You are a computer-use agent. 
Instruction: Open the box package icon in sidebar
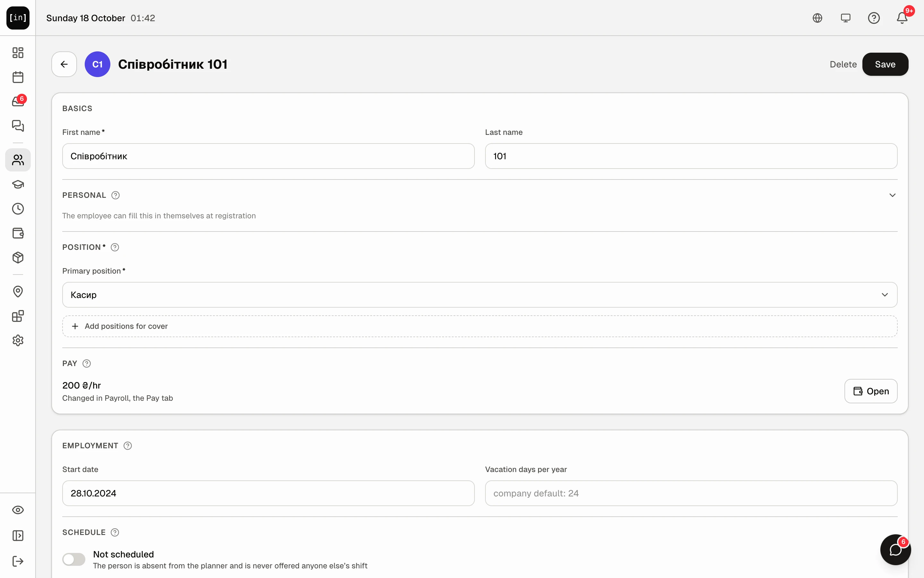pyautogui.click(x=18, y=258)
